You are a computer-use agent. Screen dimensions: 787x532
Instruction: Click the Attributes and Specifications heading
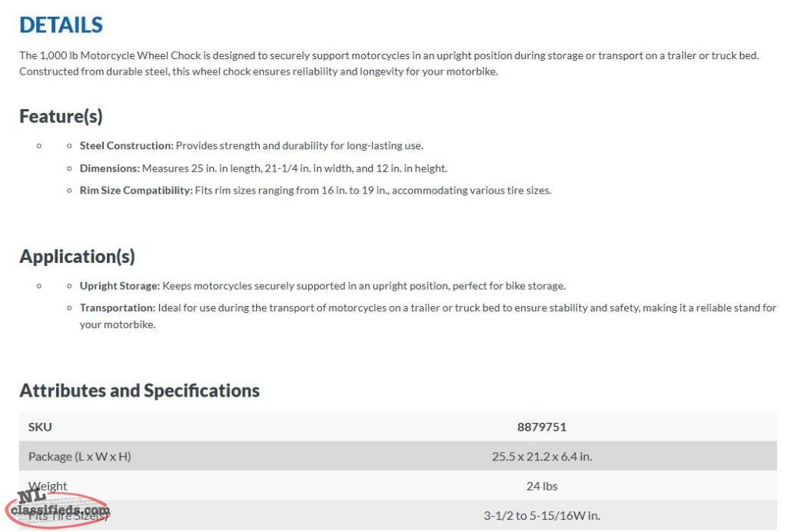pos(140,391)
